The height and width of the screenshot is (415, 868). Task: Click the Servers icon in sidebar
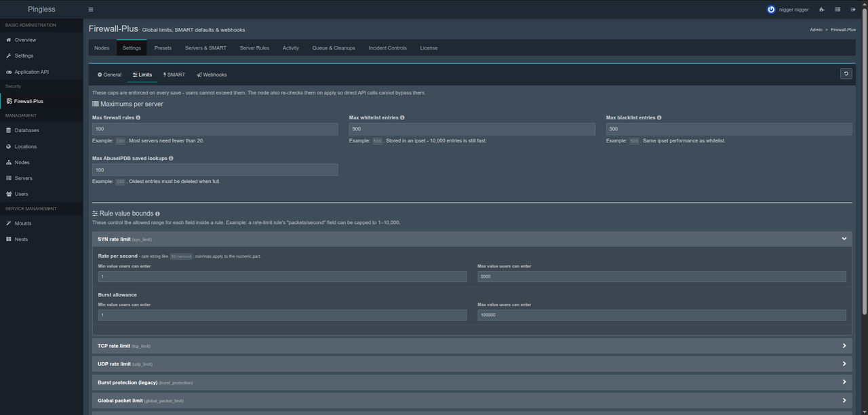click(9, 178)
